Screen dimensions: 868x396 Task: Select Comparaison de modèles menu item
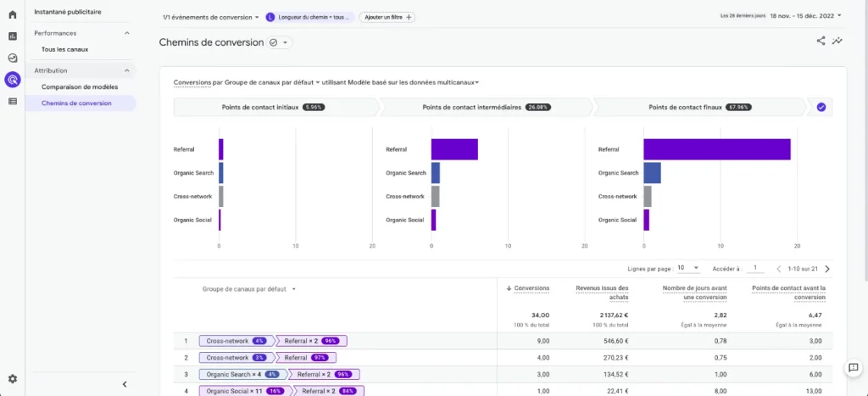point(80,87)
